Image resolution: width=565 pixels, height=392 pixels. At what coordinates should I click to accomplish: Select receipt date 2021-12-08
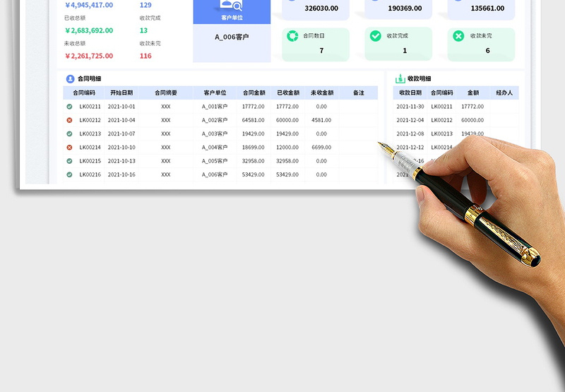point(410,133)
